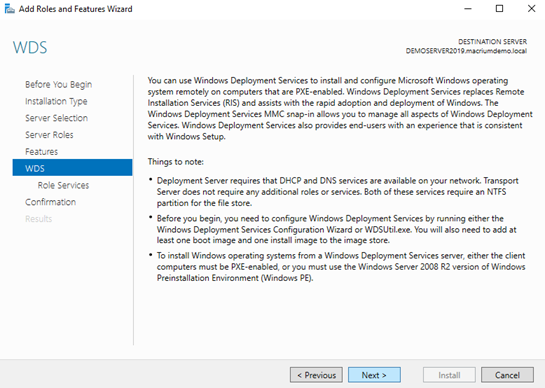Screen dimensions: 545x388
Task: Click the large WDS page heading
Action: (30, 48)
